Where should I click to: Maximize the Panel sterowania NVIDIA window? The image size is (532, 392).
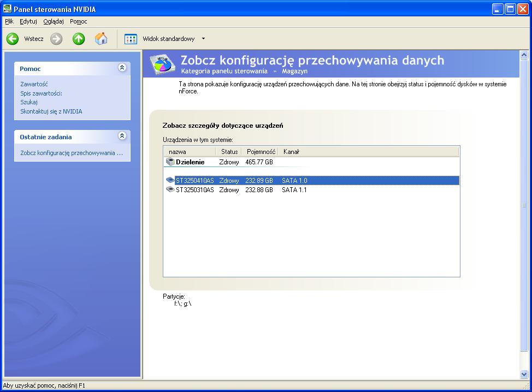pos(510,9)
